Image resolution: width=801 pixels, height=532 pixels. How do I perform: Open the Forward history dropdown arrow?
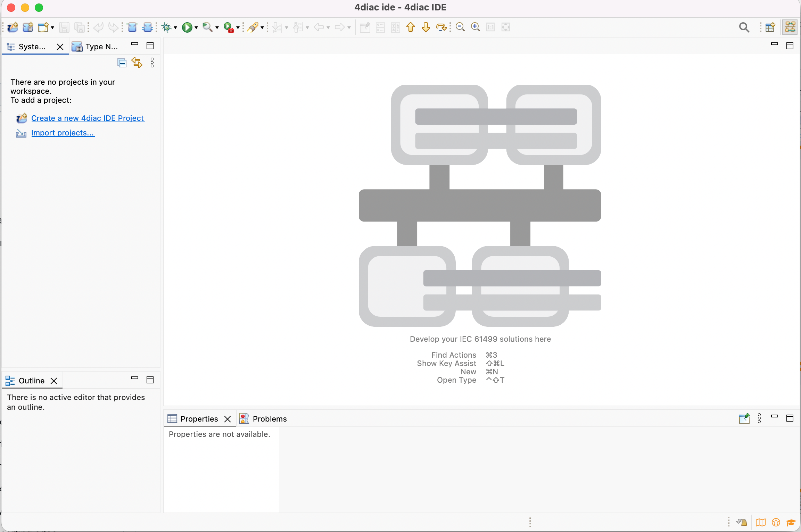[x=349, y=28]
